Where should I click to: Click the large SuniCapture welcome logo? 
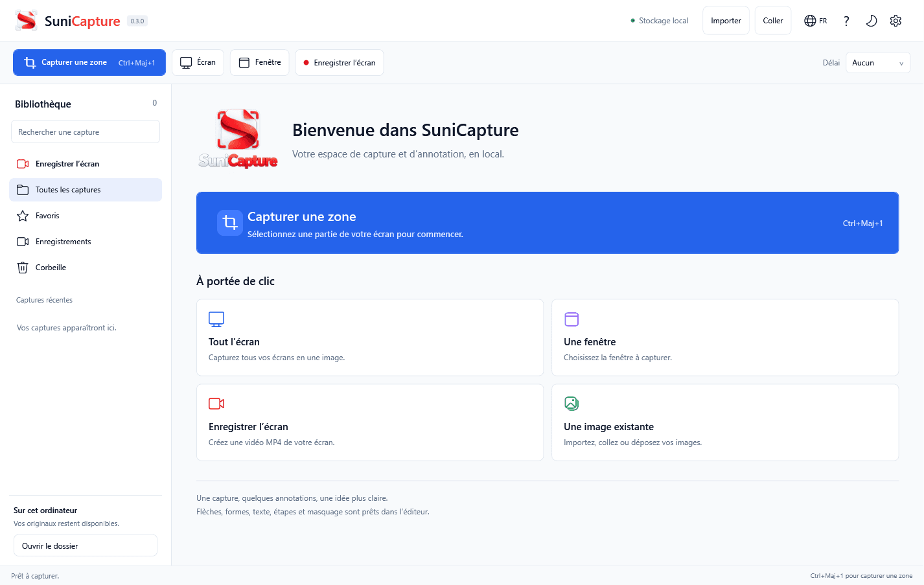click(x=238, y=139)
